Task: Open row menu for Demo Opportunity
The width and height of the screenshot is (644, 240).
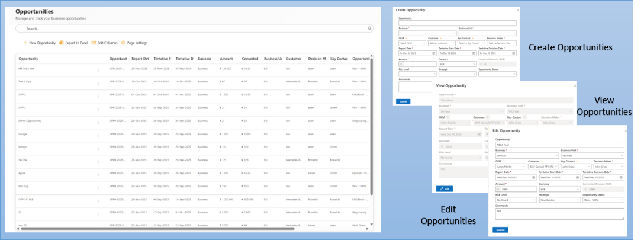Action: (98, 121)
